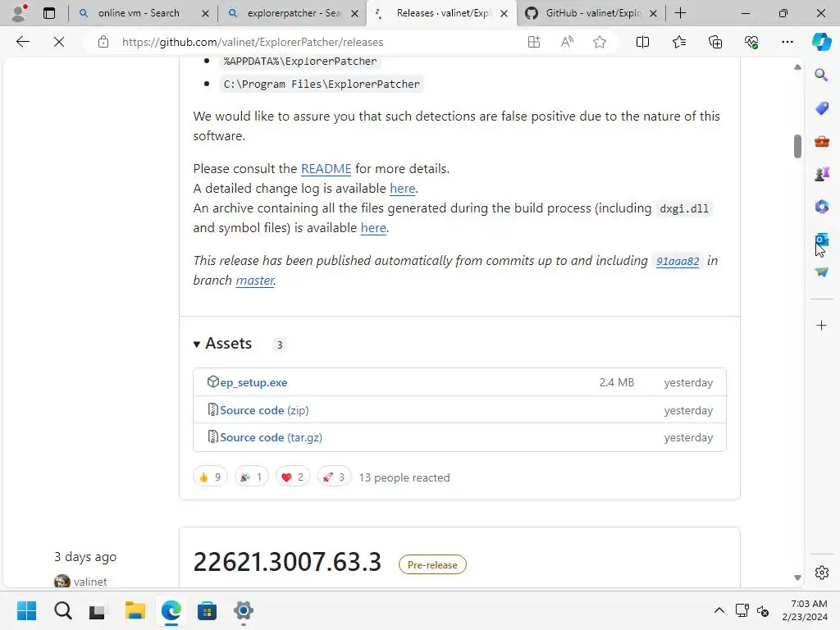Go back to the previous page
840x630 pixels.
22,42
